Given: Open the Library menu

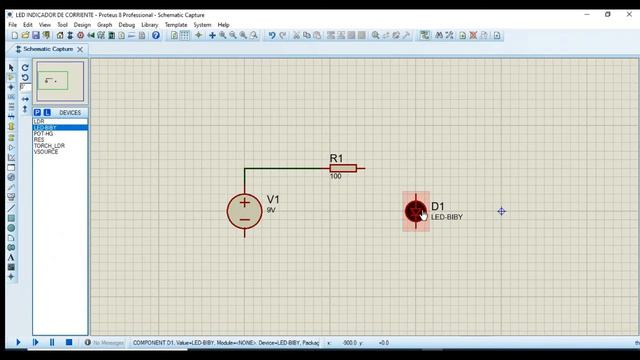Looking at the screenshot, I should point(149,25).
